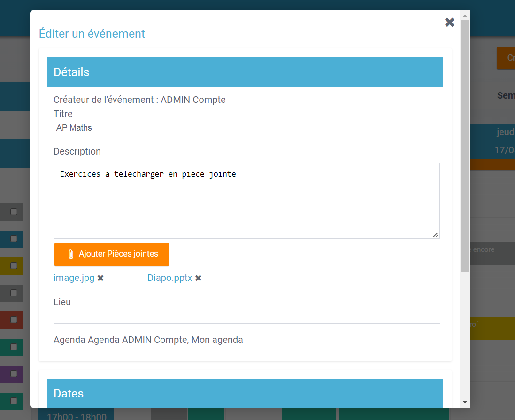
Task: Focus the Titre field containing AP Maths
Action: 246,128
